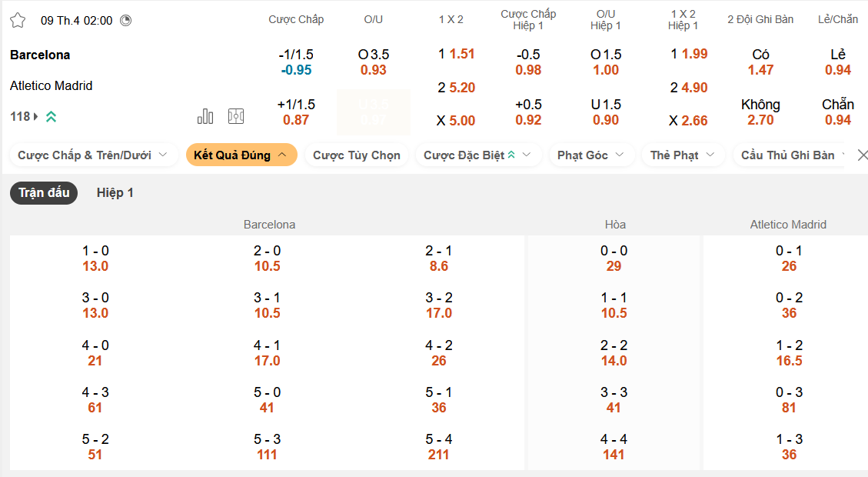Open the football pitch lineup icon

(236, 116)
